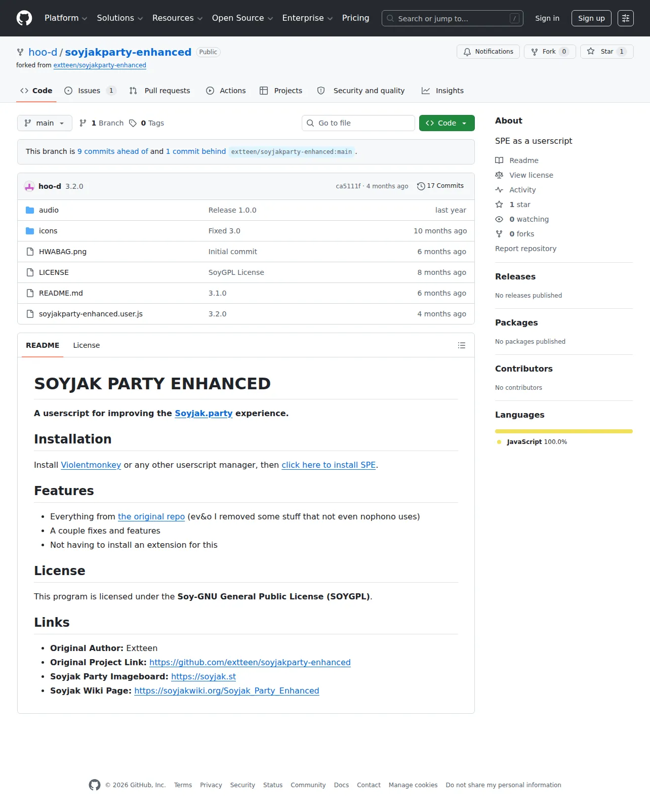Open the Projects tab
Viewport: 650px width, 812px height.
(281, 91)
